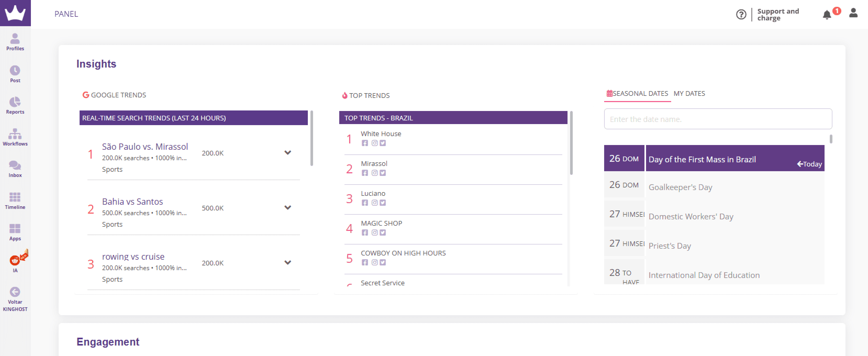This screenshot has height=356, width=868.
Task: Open the user account icon
Action: point(853,13)
